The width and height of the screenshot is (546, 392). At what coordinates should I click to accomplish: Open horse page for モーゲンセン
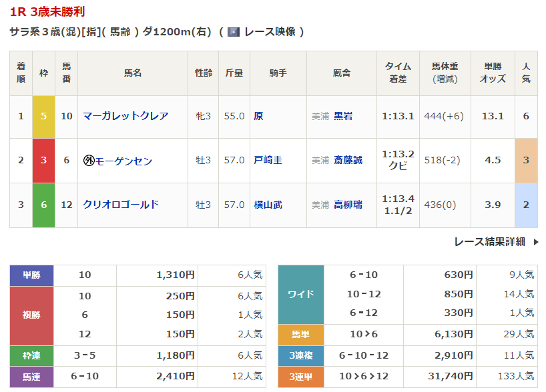[123, 161]
